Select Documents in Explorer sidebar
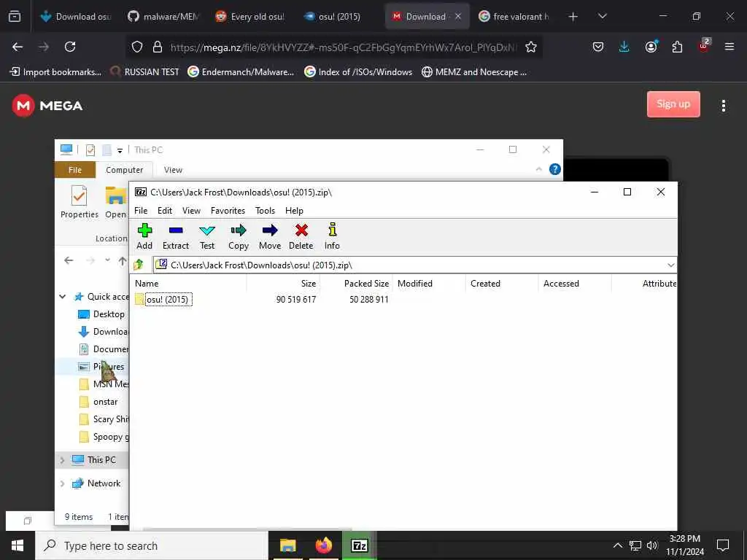747x560 pixels. 103,349
